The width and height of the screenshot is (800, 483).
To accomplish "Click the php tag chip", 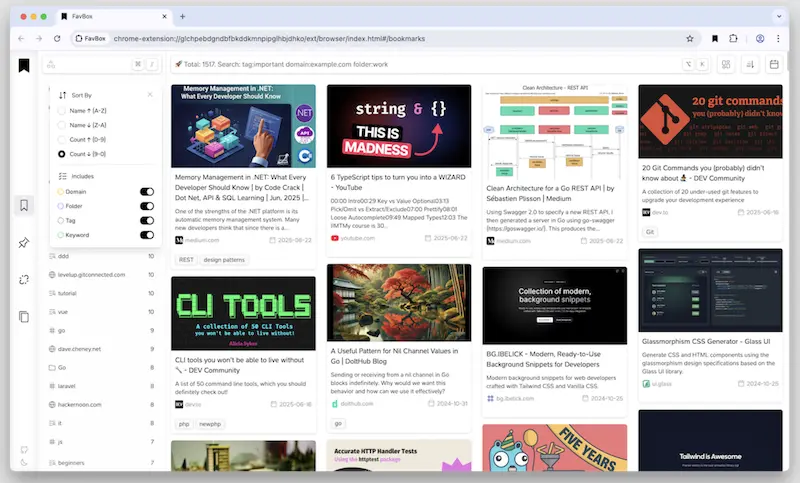I will tap(184, 424).
